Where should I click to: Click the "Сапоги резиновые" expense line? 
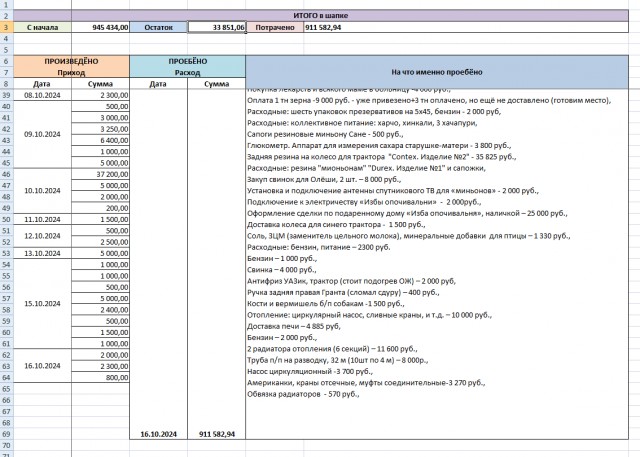coord(325,134)
